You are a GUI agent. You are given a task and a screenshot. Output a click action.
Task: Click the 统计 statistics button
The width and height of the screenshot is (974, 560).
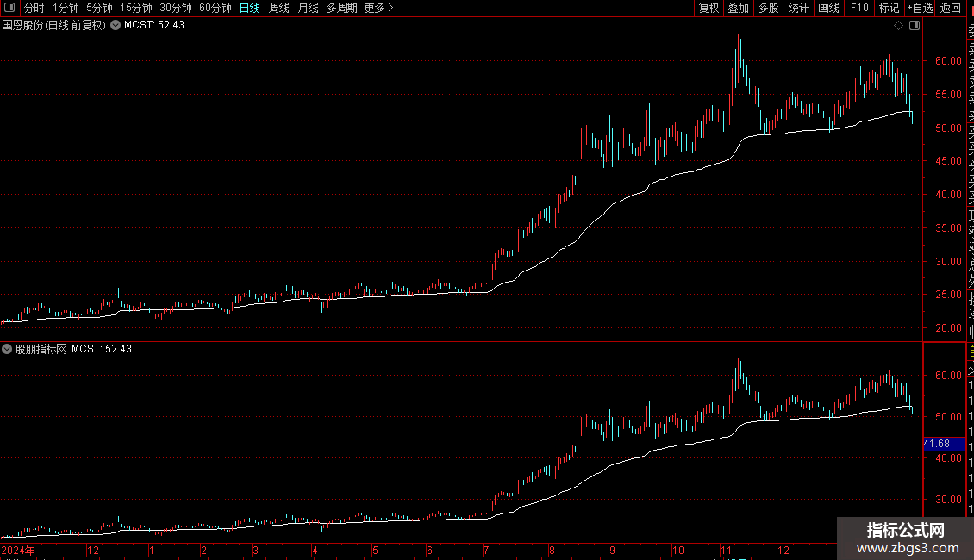(798, 8)
